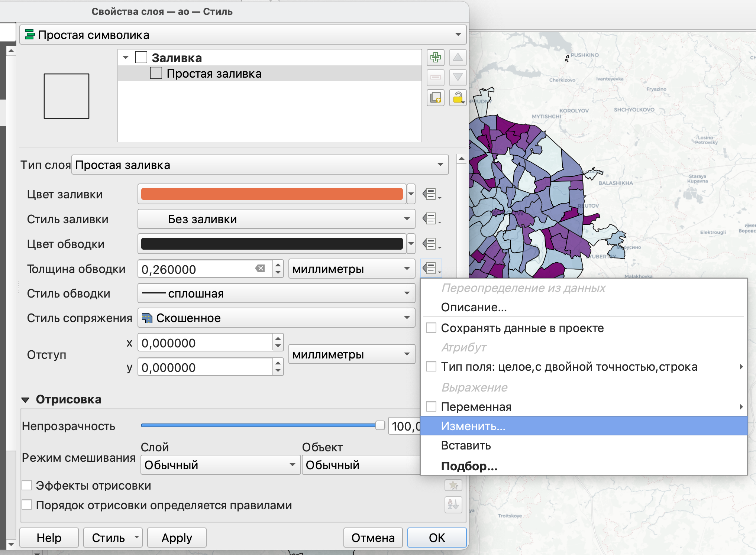Enable the Эффекты отрисовки checkbox
756x555 pixels.
point(27,485)
